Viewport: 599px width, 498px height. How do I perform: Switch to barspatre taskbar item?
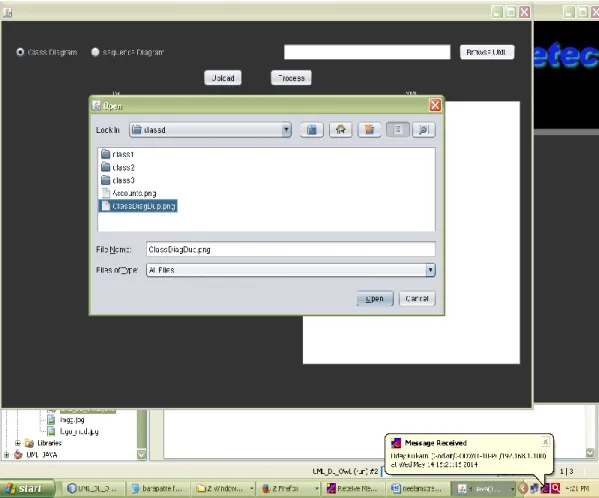(158, 488)
